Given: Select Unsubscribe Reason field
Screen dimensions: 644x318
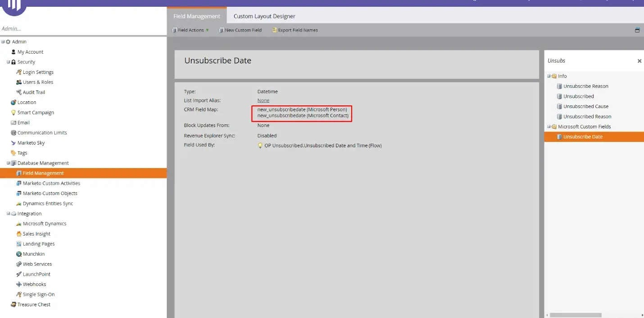Looking at the screenshot, I should coord(585,86).
